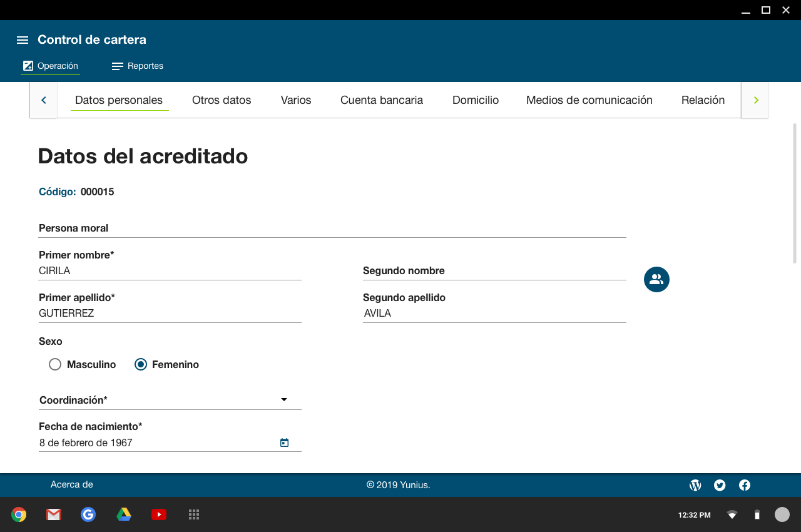This screenshot has width=801, height=532.
Task: Open the WordPress link in footer
Action: (695, 485)
